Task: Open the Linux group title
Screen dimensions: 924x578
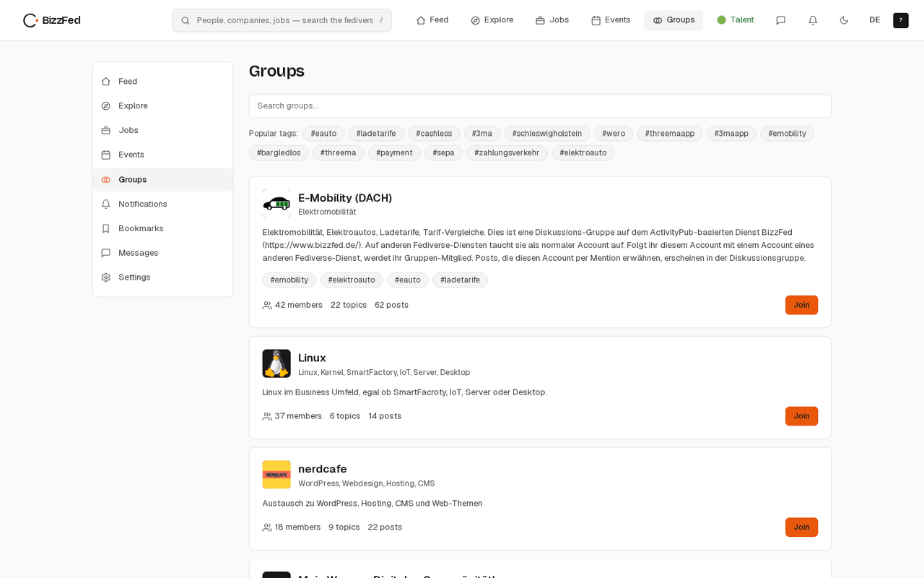Action: (x=312, y=358)
